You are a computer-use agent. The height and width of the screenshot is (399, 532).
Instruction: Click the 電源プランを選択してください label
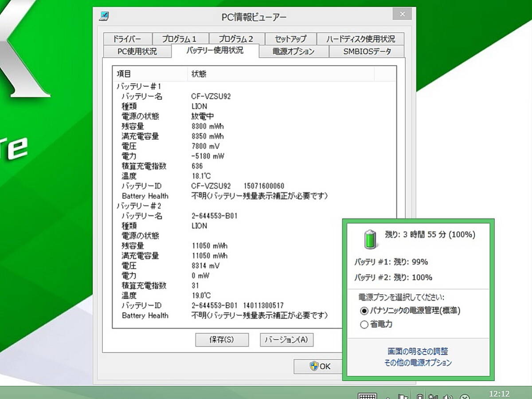pyautogui.click(x=401, y=297)
